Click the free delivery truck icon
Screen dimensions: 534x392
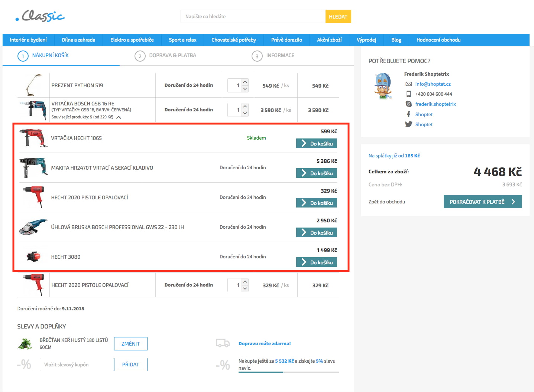tap(223, 343)
